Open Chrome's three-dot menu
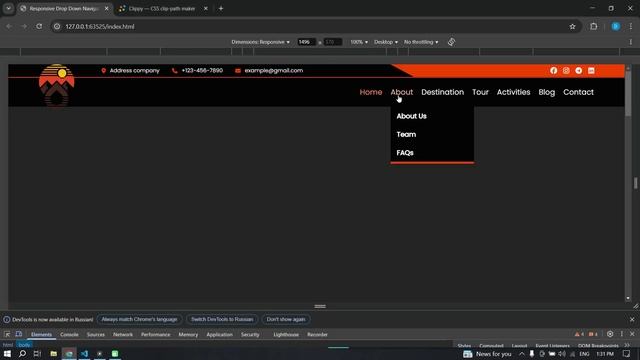 [631, 27]
